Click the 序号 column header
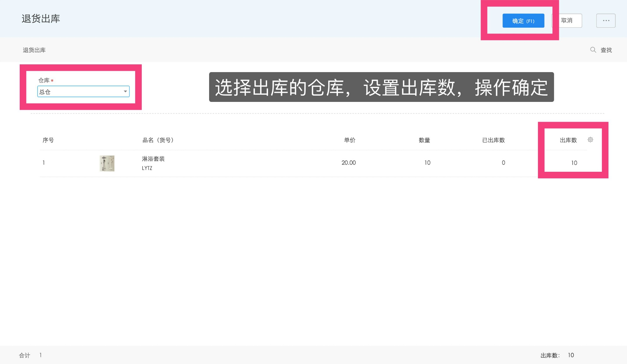627x364 pixels. (48, 140)
